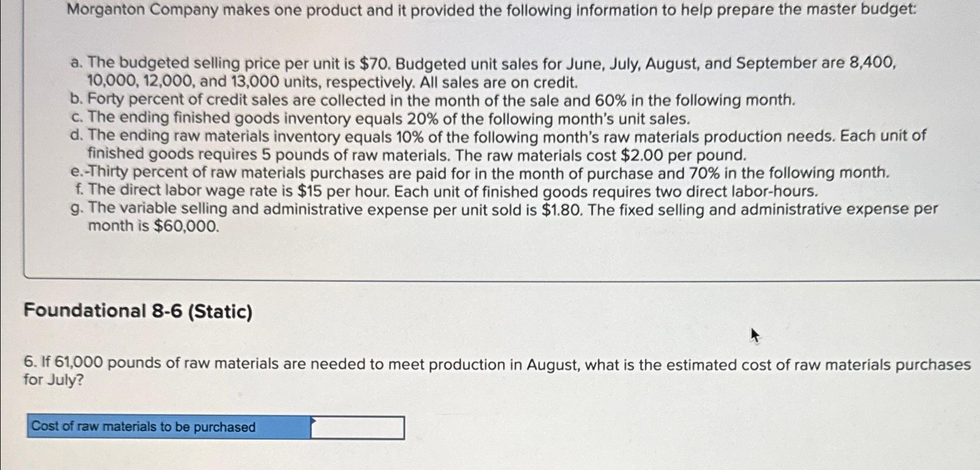Screen dimensions: 980x470
Task: Click item a about budgeted selling price
Action: click(x=483, y=72)
